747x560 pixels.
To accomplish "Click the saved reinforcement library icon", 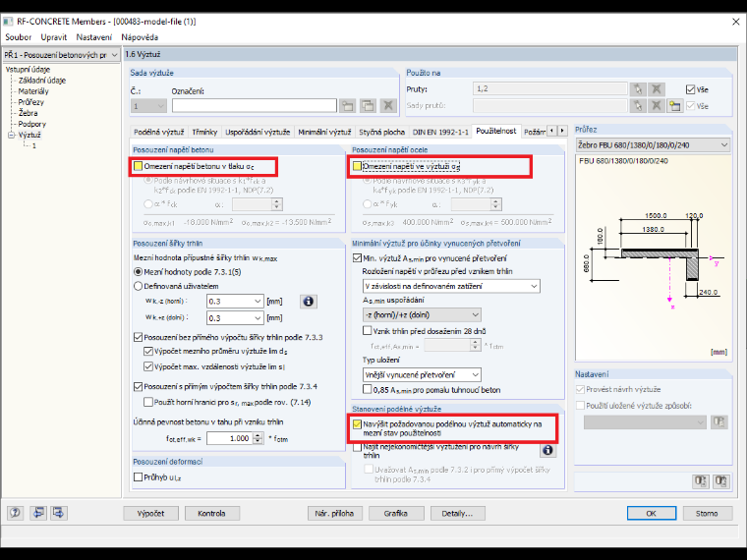I will coord(718,421).
